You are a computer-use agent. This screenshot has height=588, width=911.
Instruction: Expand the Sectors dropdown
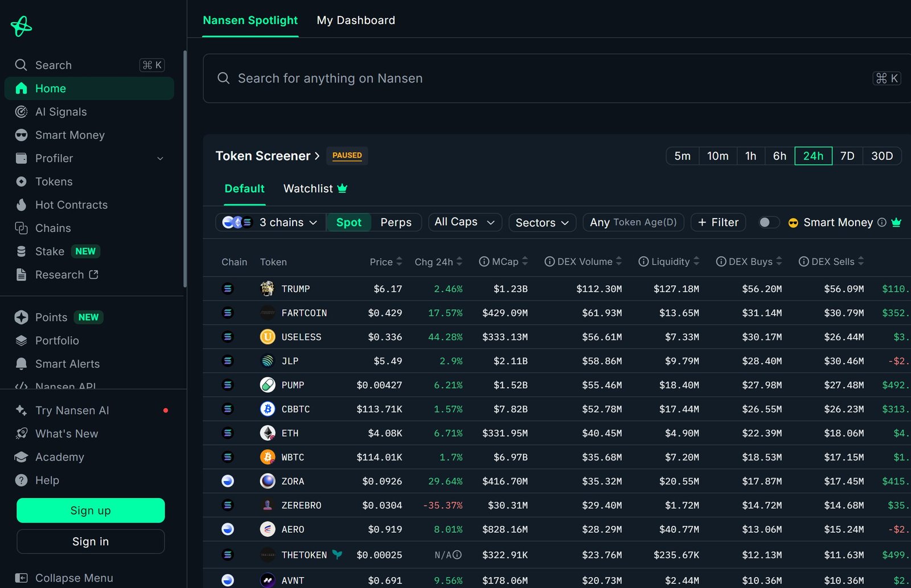[541, 223]
